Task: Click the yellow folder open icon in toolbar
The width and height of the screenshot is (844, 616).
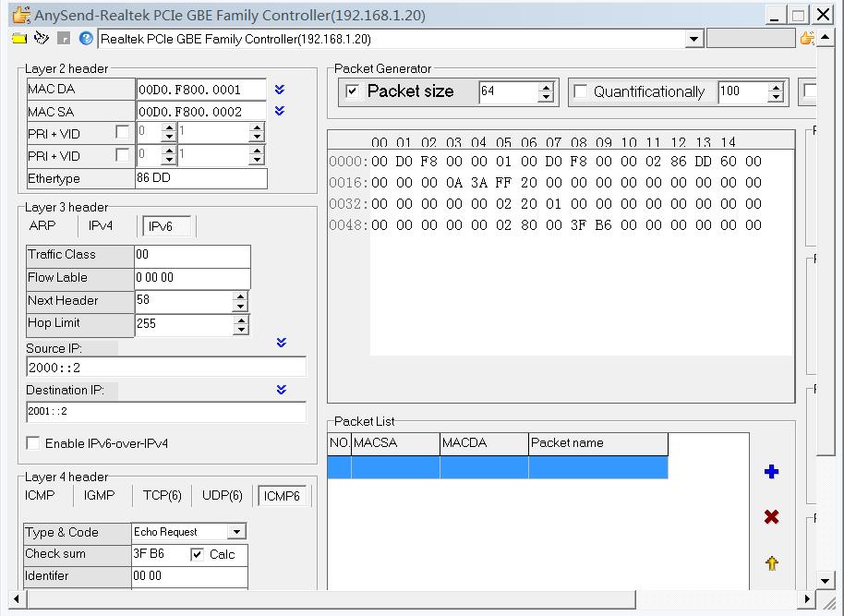Action: coord(19,39)
